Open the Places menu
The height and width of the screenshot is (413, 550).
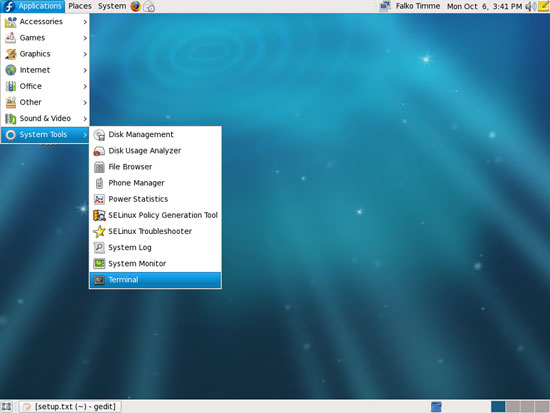[x=80, y=6]
